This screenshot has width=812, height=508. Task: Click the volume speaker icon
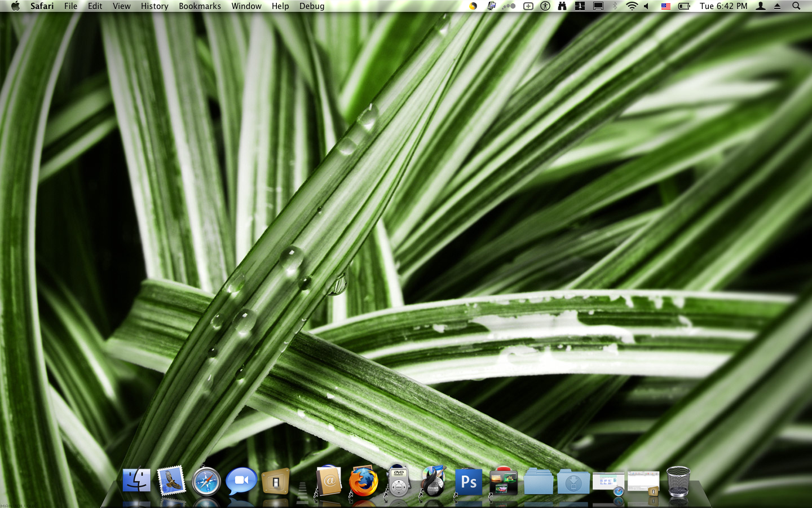tap(647, 6)
